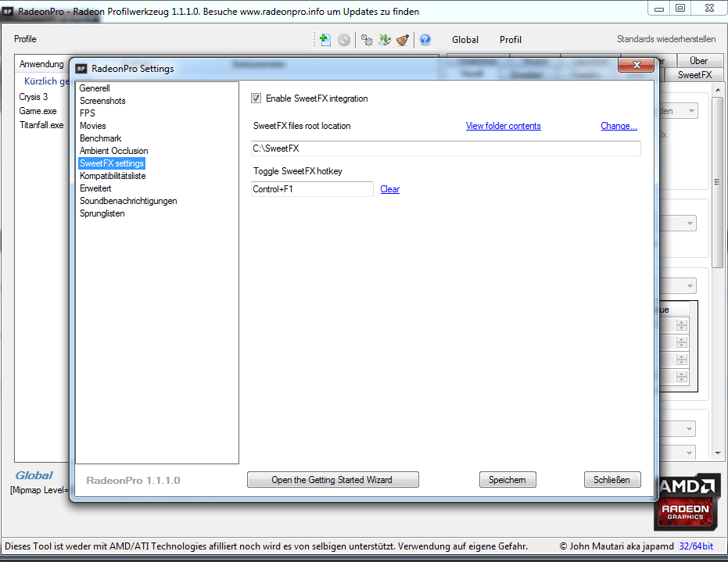Click the first spinner stepper behind the dialog
The image size is (728, 562).
coord(682,325)
